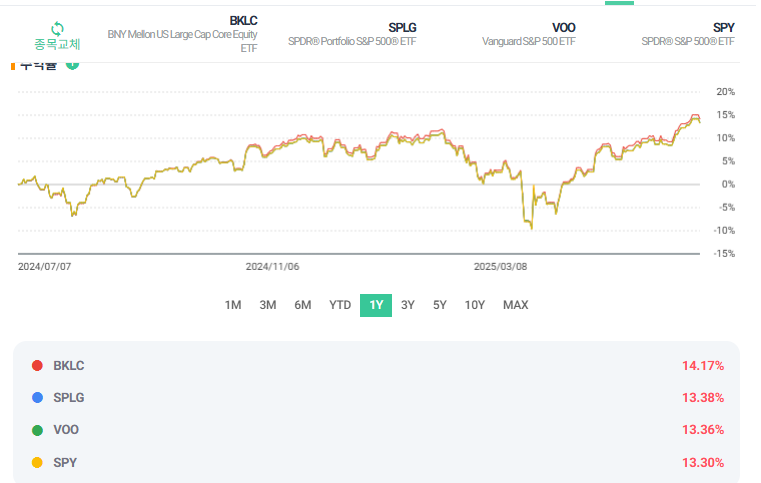Screen dimensions: 761x483
Task: Click the BKLC legend label
Action: [68, 366]
